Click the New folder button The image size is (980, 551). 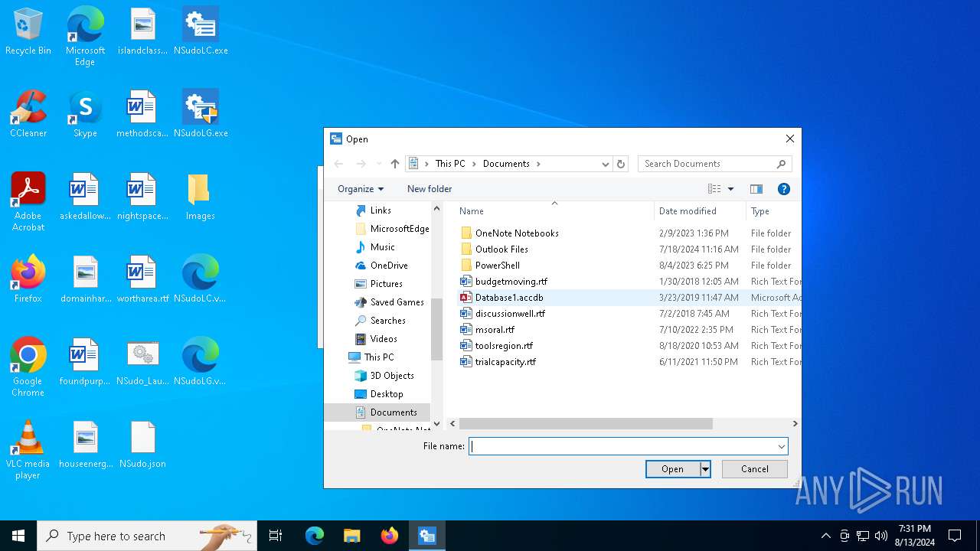pos(430,189)
